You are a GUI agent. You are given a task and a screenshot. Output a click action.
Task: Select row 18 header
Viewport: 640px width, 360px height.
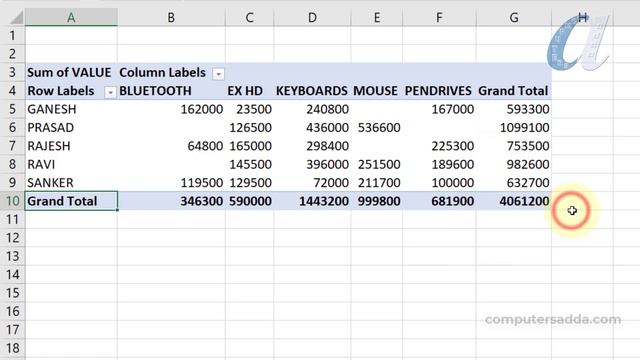[12, 348]
